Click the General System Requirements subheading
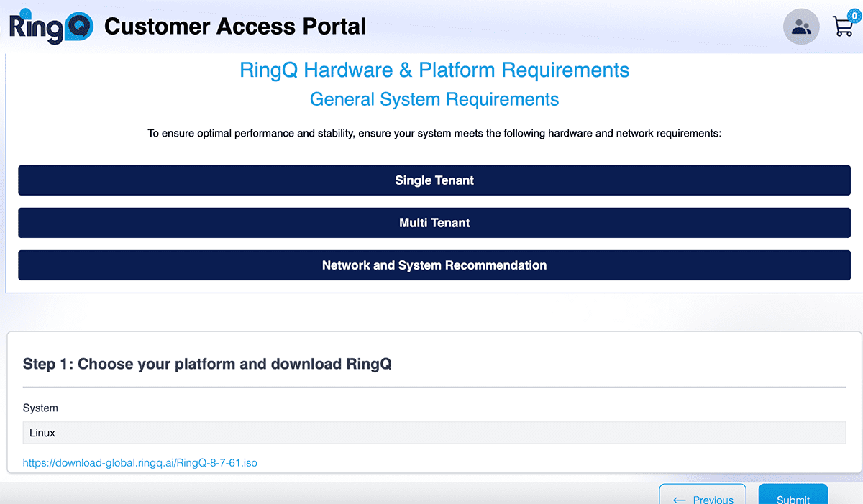 434,99
